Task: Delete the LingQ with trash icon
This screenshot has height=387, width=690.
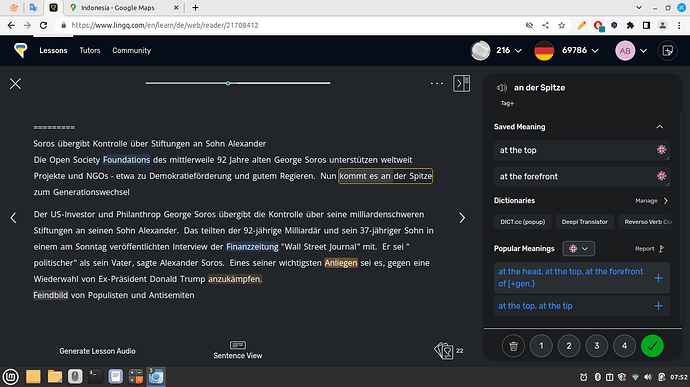Action: (x=513, y=346)
